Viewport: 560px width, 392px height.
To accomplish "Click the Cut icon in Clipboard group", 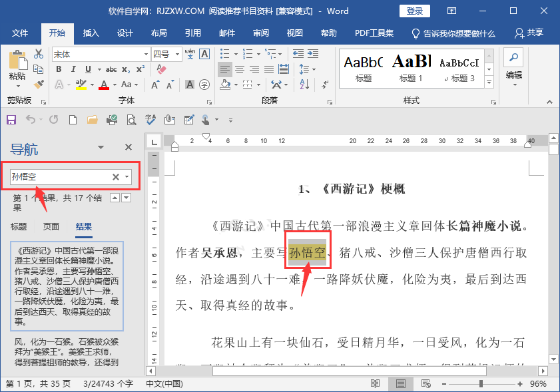I will click(38, 52).
